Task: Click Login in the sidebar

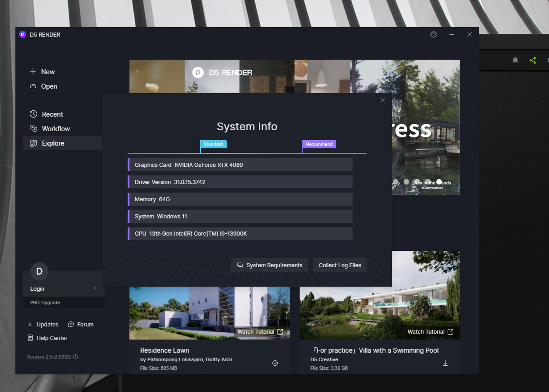Action: [x=38, y=288]
